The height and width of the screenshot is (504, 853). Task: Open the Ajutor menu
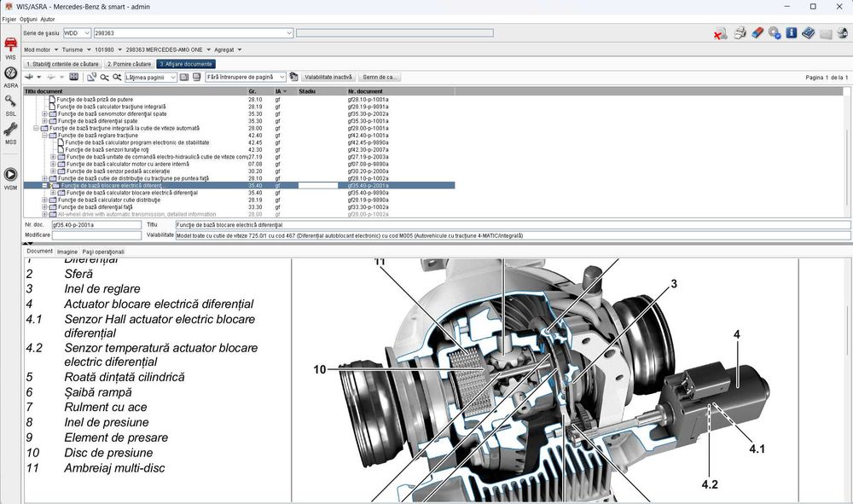(x=47, y=19)
